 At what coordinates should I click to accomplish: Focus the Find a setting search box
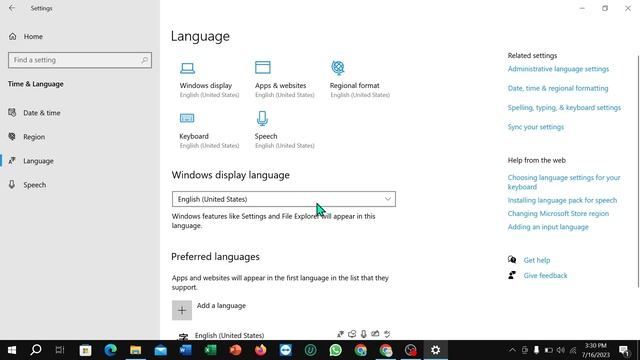tap(80, 60)
